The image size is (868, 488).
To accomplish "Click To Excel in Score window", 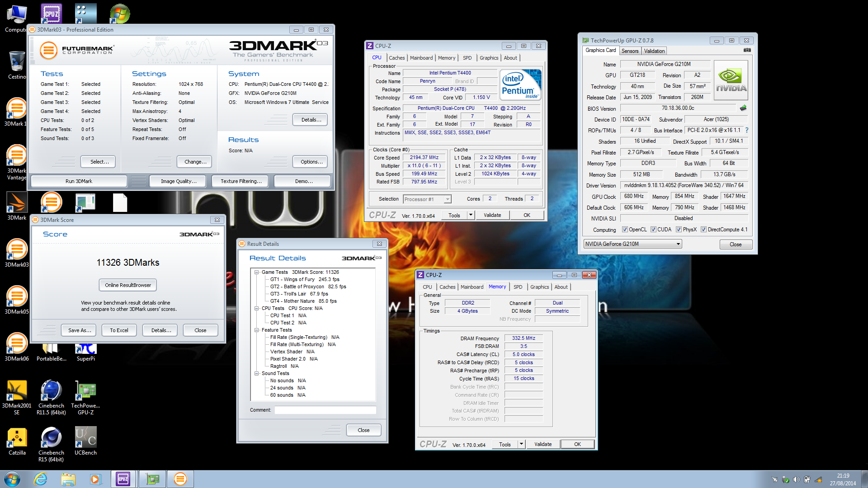I will 119,330.
